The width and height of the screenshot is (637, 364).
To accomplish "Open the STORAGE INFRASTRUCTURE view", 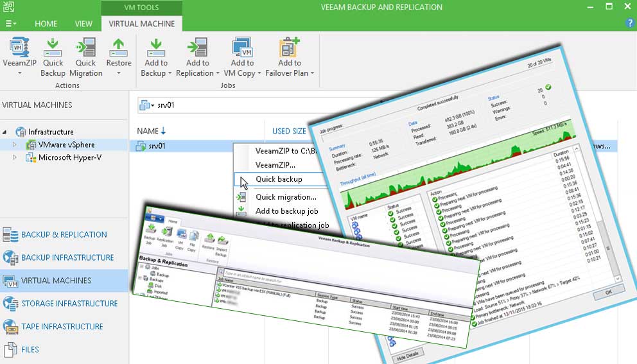I will 69,304.
